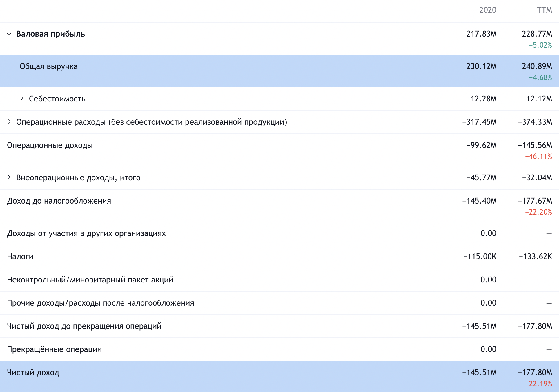Click Чистый доход до прекращения операций label
Viewport: 559px width, 392px height.
click(84, 326)
